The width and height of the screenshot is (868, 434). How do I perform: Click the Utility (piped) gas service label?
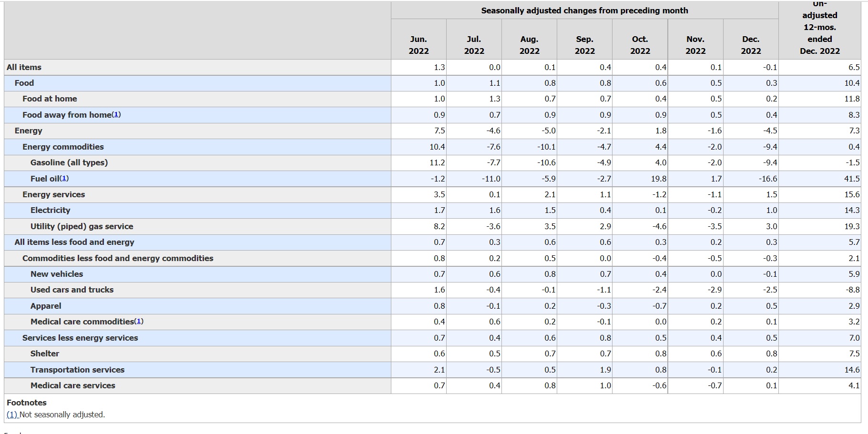pos(82,226)
